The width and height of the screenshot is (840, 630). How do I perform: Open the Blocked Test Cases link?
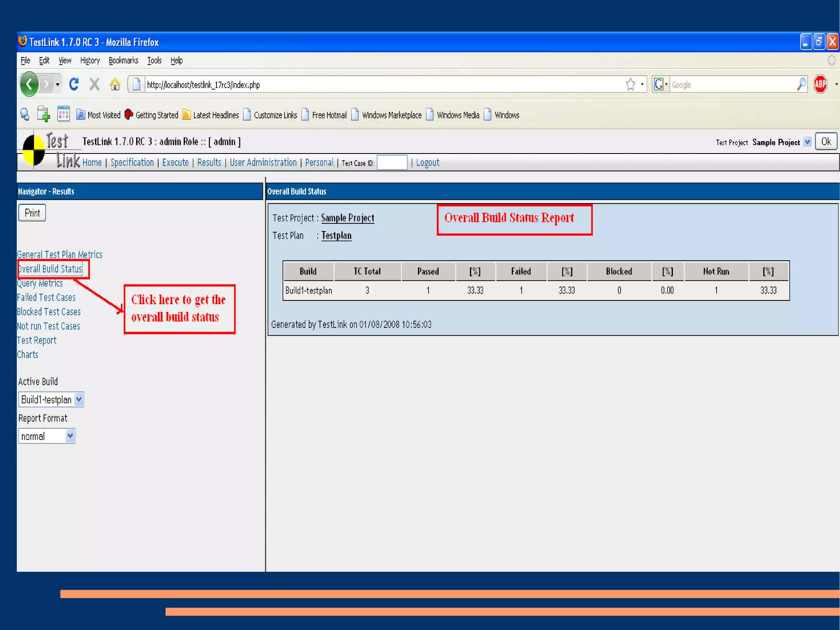click(x=48, y=312)
